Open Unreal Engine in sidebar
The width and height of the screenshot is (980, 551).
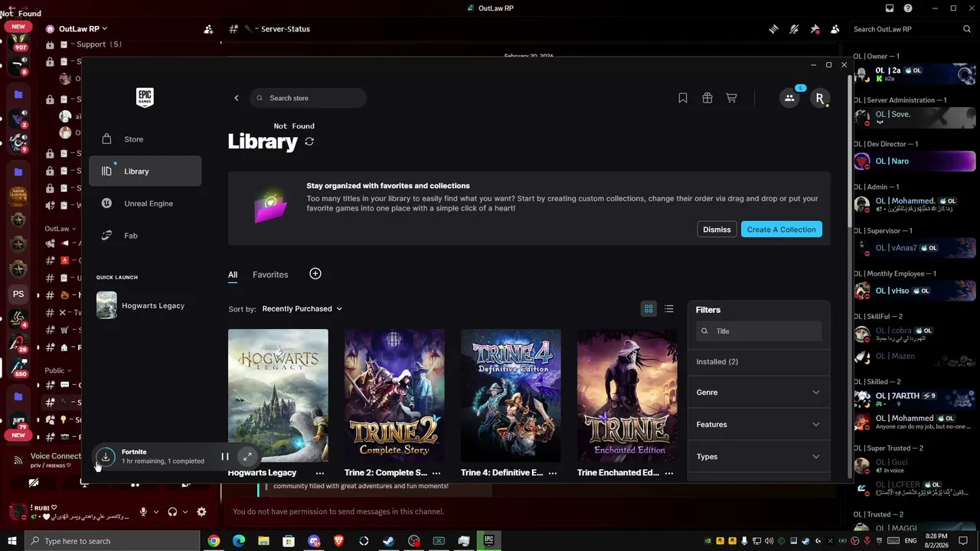145,204
